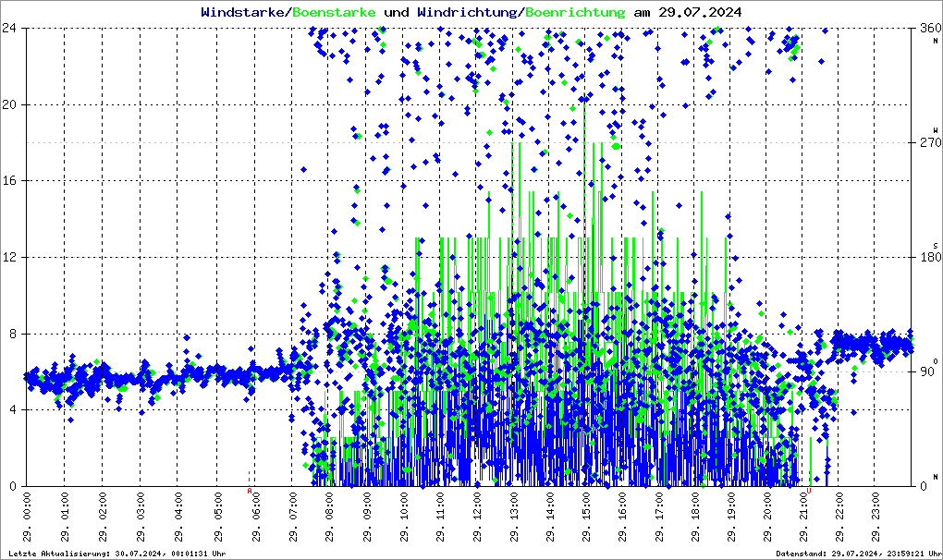Click the time axis label 02:00
This screenshot has width=943, height=560.
[103, 517]
